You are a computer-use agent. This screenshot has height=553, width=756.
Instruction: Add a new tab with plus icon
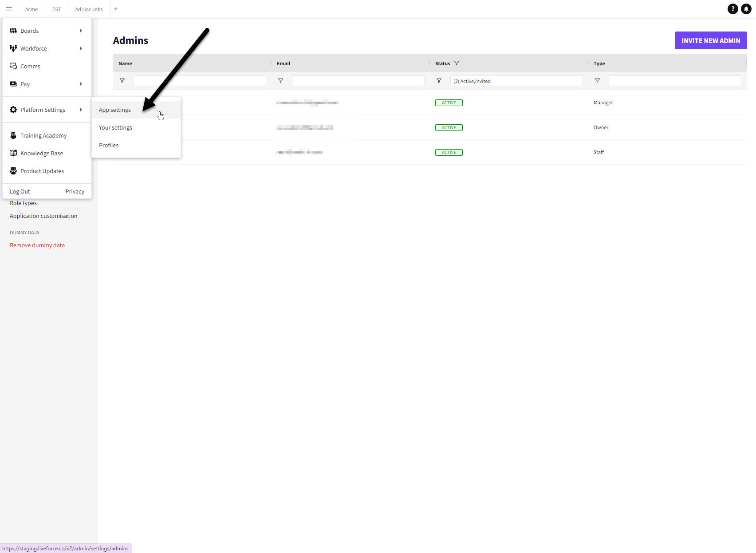116,9
